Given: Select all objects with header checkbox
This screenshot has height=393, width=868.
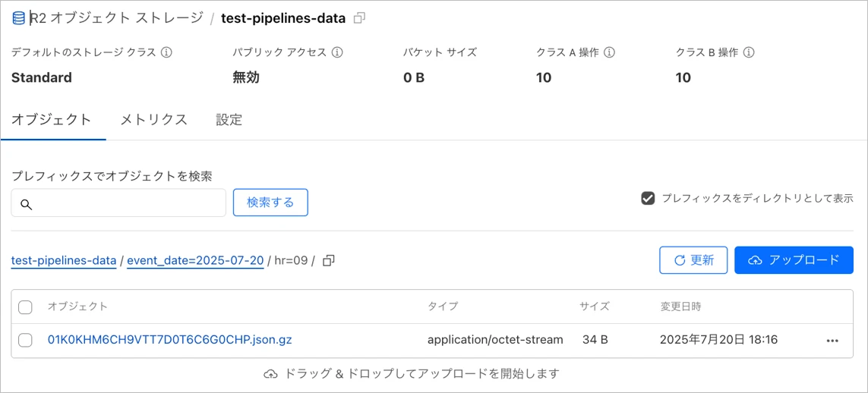Looking at the screenshot, I should pyautogui.click(x=25, y=307).
